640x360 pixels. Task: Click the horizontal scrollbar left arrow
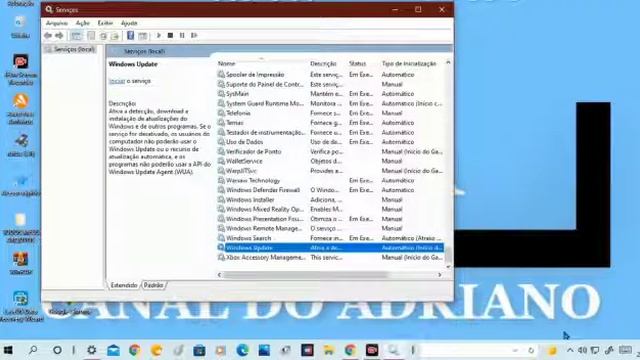[220, 275]
